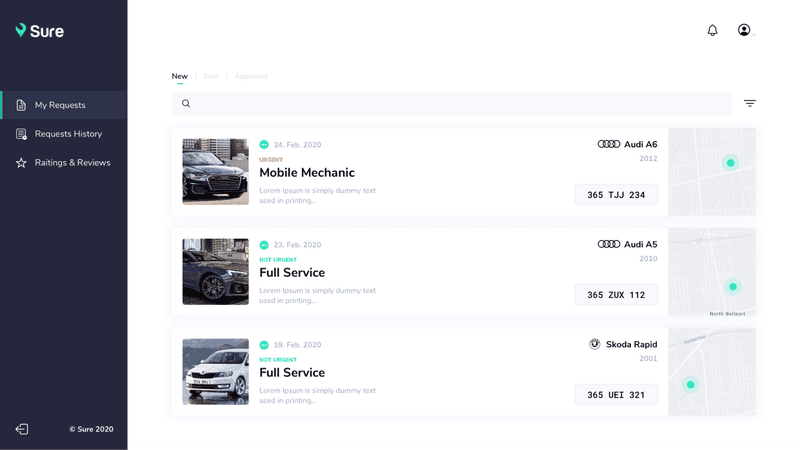This screenshot has width=800, height=450.
Task: Open the notifications bell icon
Action: 712,30
